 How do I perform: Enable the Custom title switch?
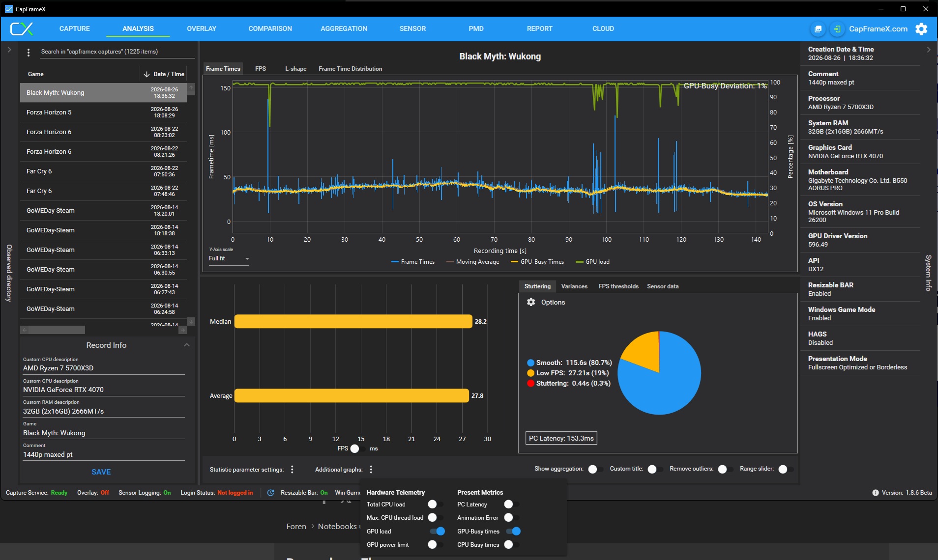coord(655,469)
